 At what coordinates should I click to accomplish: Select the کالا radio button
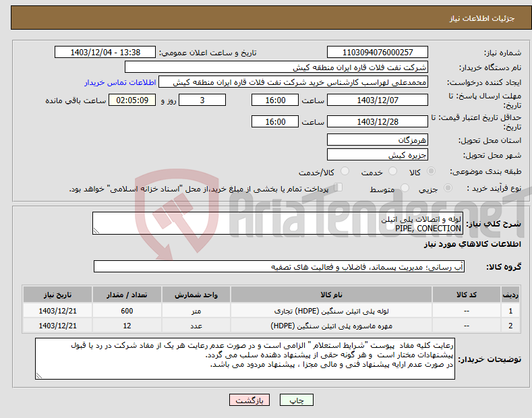coord(431,171)
